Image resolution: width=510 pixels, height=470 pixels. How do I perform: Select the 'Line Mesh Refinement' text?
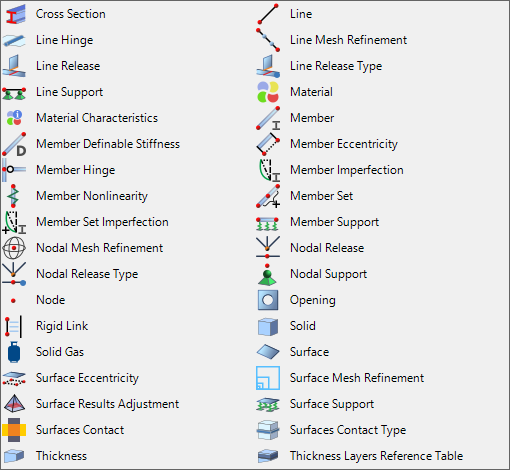coord(348,40)
